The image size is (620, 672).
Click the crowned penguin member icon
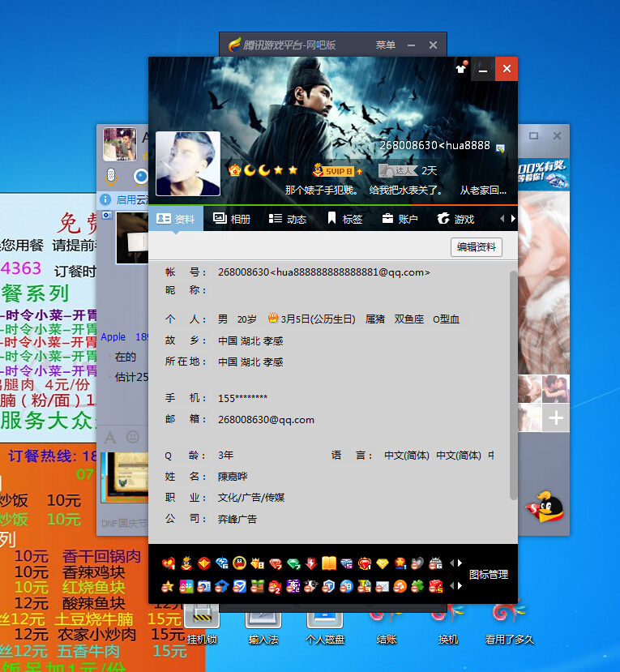pos(186,563)
